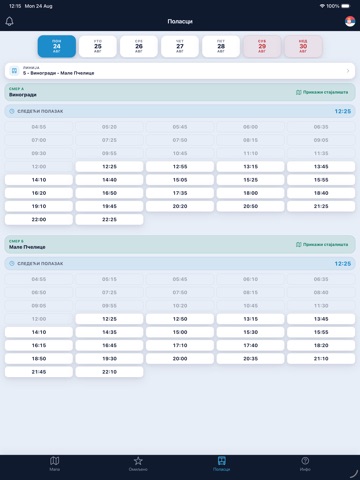Select the 20:50 departure

click(x=250, y=206)
